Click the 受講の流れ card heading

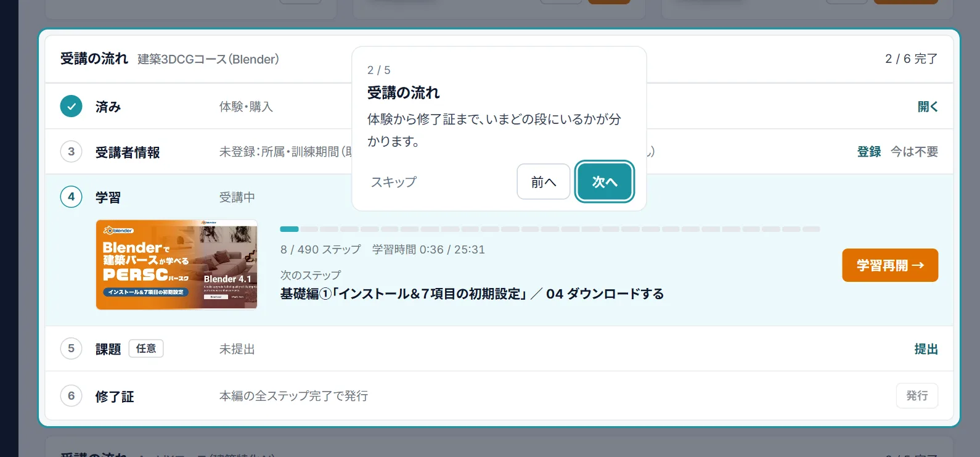tap(94, 59)
